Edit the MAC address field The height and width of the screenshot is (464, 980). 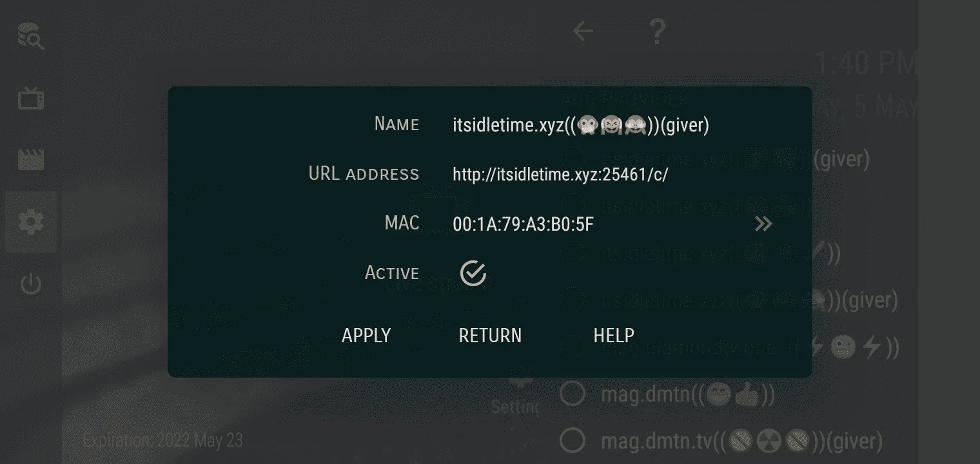pyautogui.click(x=523, y=224)
